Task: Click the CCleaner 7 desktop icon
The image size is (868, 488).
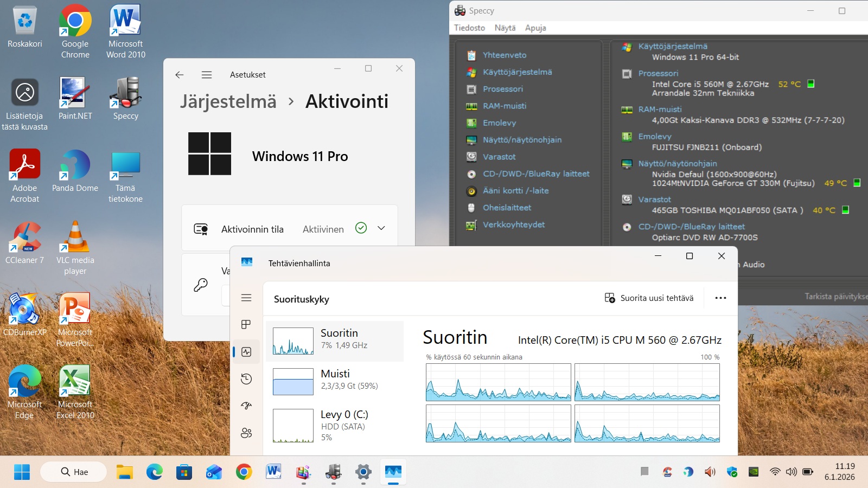Action: click(x=24, y=237)
